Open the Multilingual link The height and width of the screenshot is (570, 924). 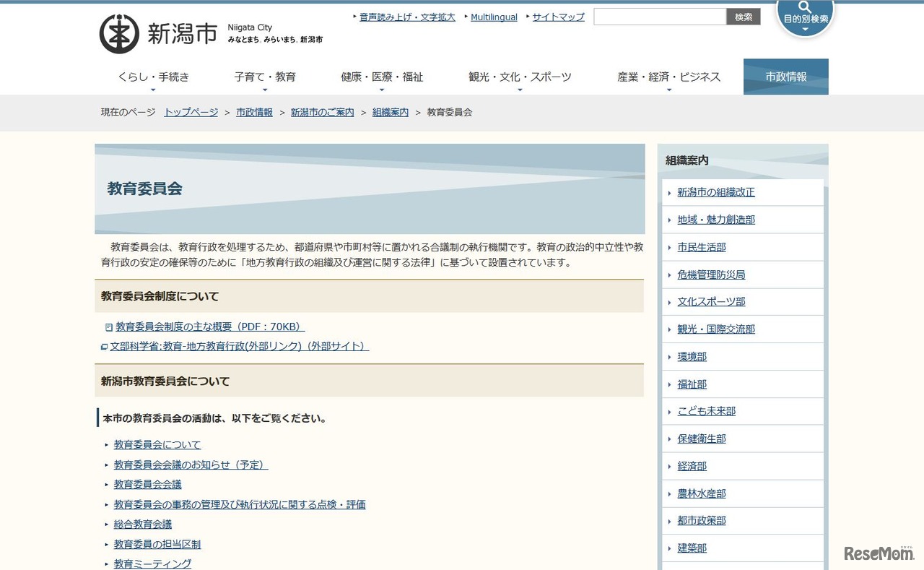tap(494, 17)
